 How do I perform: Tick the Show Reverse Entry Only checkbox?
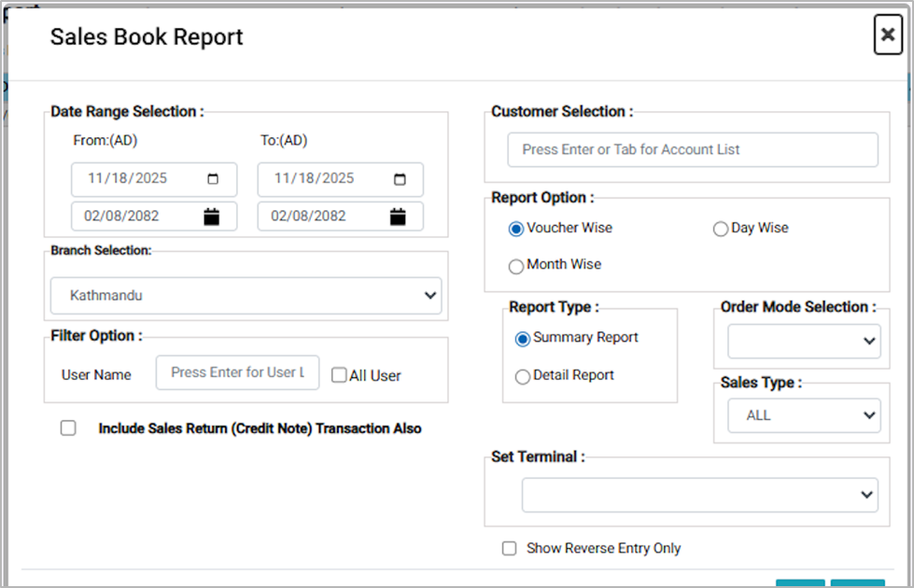pos(509,549)
